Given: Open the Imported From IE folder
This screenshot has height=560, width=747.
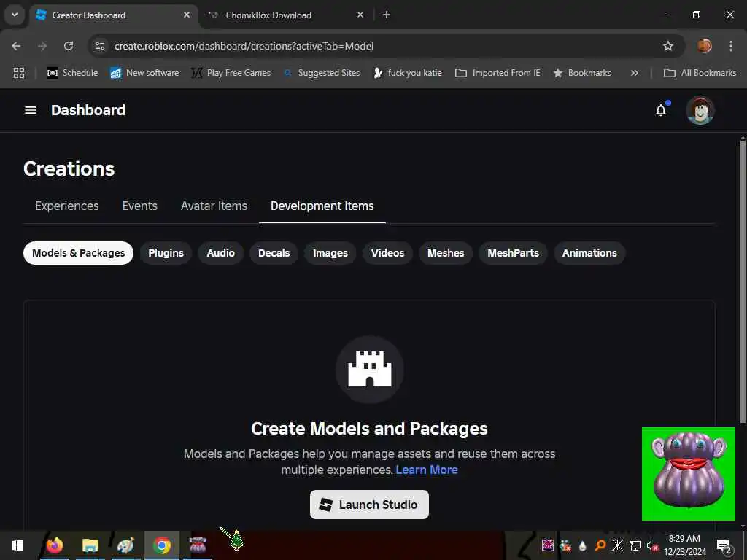Looking at the screenshot, I should 498,73.
